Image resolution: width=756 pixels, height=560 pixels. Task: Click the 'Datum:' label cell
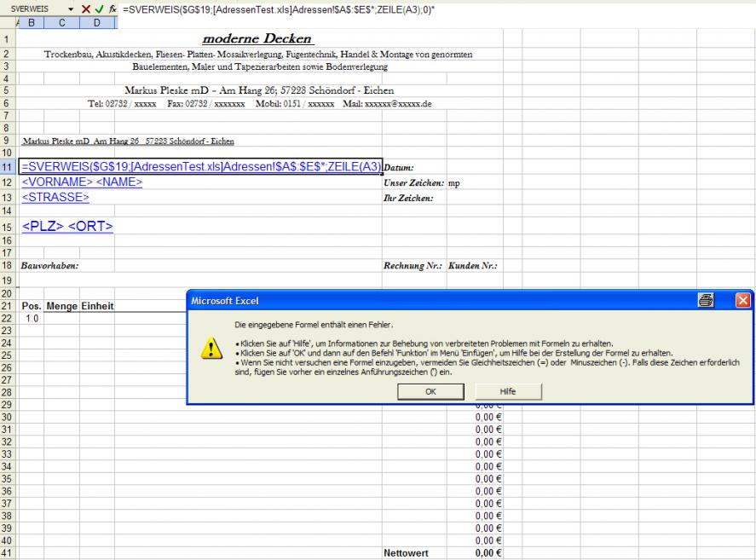click(399, 167)
